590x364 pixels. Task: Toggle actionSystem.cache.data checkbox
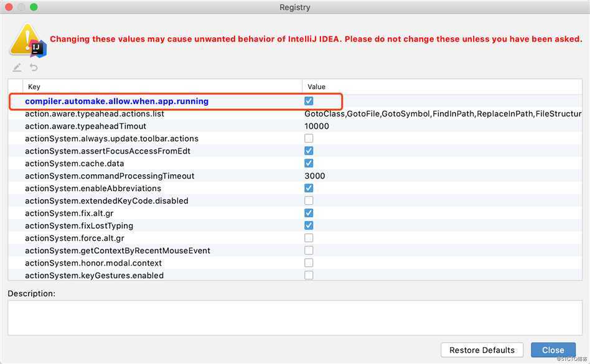(x=309, y=163)
